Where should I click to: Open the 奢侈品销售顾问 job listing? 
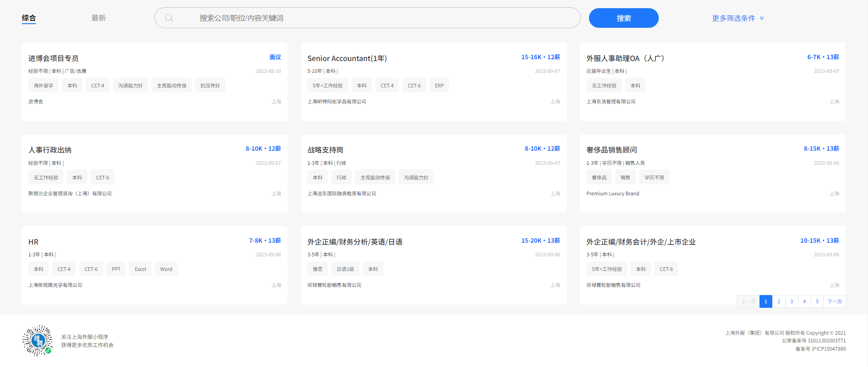(611, 150)
